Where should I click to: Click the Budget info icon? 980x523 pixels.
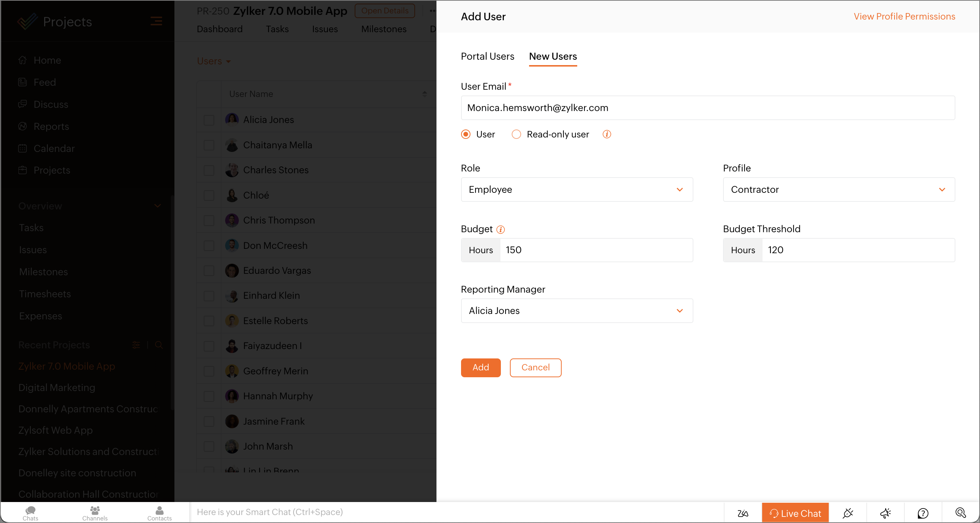click(x=500, y=229)
